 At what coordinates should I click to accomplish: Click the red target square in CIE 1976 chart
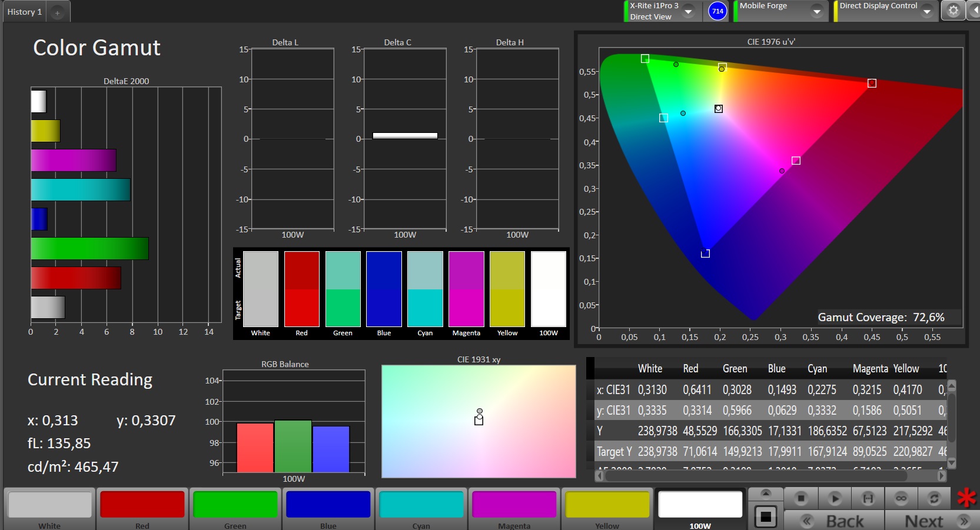pyautogui.click(x=872, y=84)
